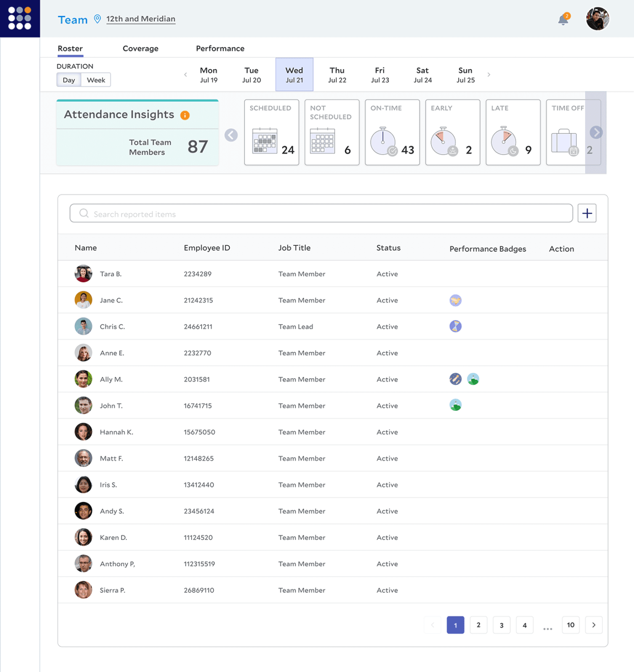
Task: Select Wed Jul 21 day tab
Action: [x=294, y=74]
